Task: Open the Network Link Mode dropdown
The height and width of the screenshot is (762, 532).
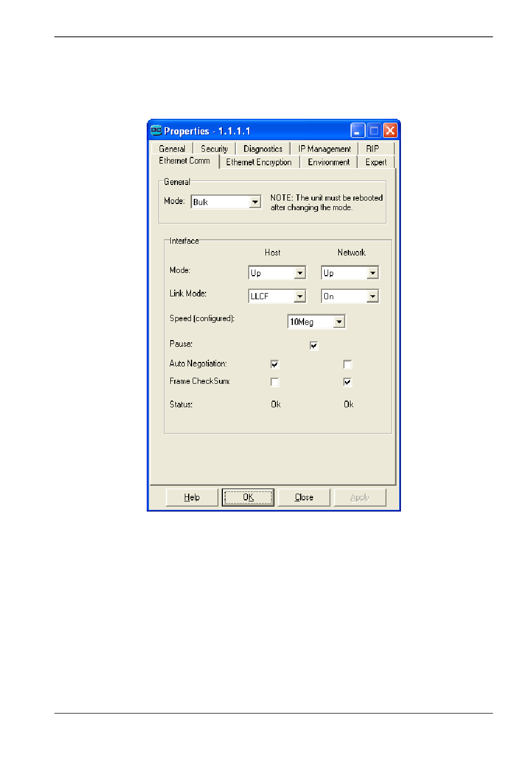Action: pyautogui.click(x=373, y=296)
